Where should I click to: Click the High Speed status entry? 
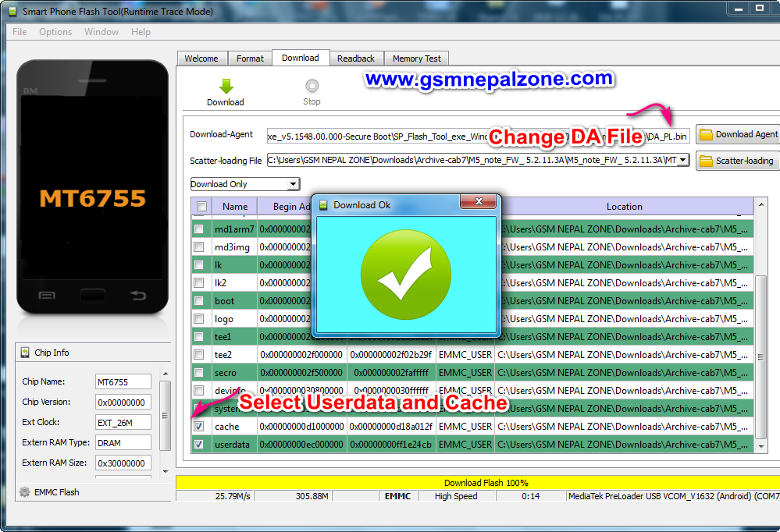click(456, 496)
